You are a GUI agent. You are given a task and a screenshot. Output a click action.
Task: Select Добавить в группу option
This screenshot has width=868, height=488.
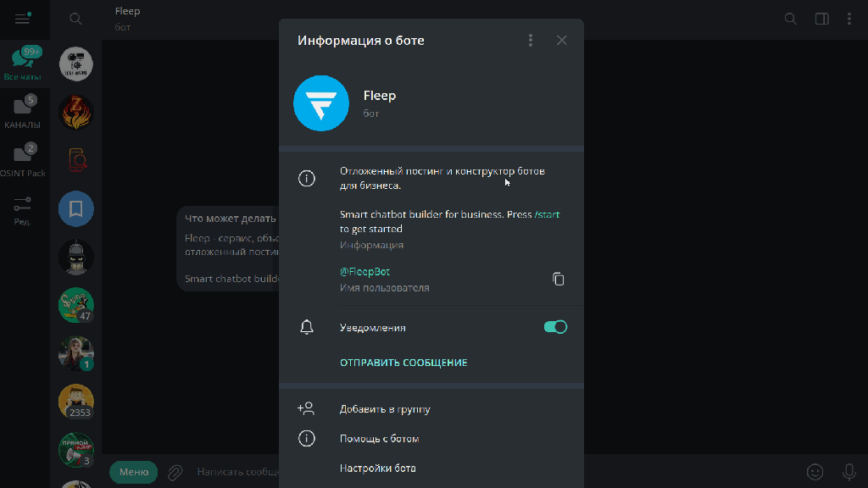tap(385, 409)
